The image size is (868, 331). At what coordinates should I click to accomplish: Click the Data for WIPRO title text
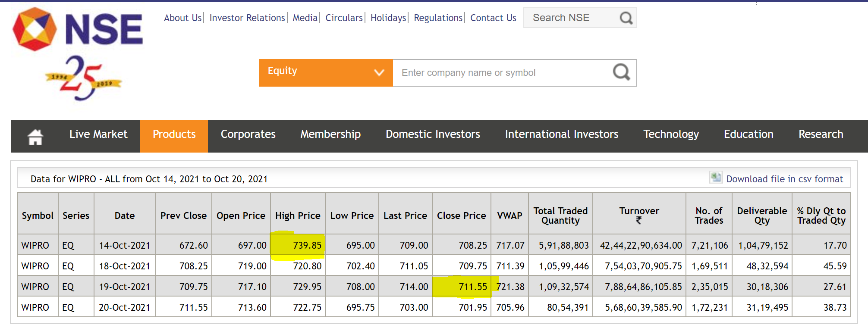coord(149,179)
